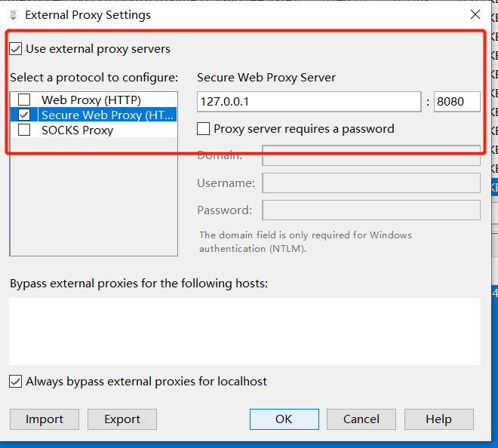Screen dimensions: 498x448
Task: Enable the Web Proxy (HTTP) checkbox
Action: pos(24,100)
